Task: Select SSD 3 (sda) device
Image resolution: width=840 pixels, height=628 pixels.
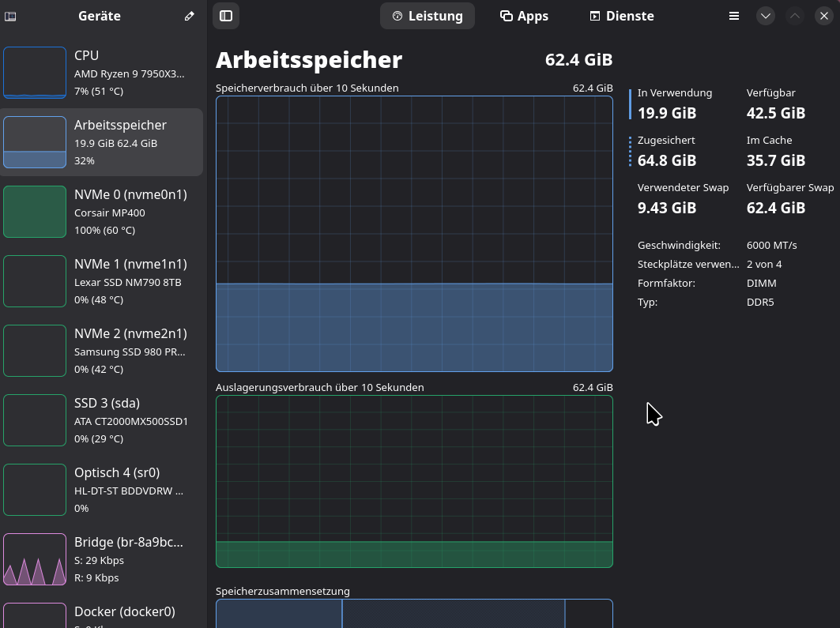Action: coord(102,420)
